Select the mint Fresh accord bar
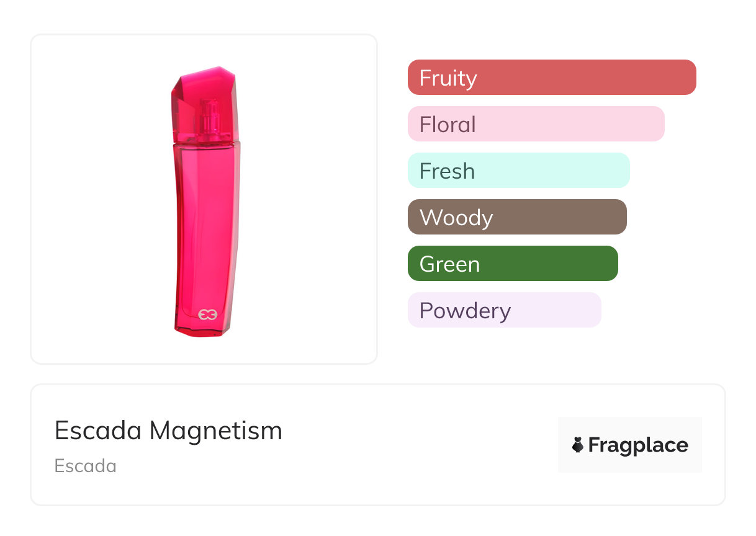The height and width of the screenshot is (536, 756). tap(518, 171)
